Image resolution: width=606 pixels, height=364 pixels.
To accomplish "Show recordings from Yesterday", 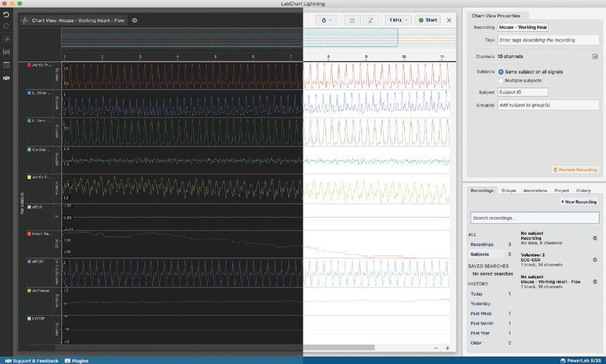I will point(480,304).
